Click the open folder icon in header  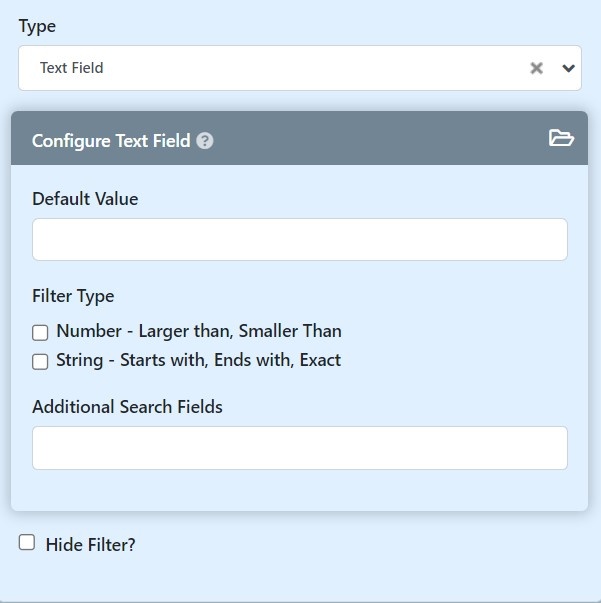coord(561,138)
